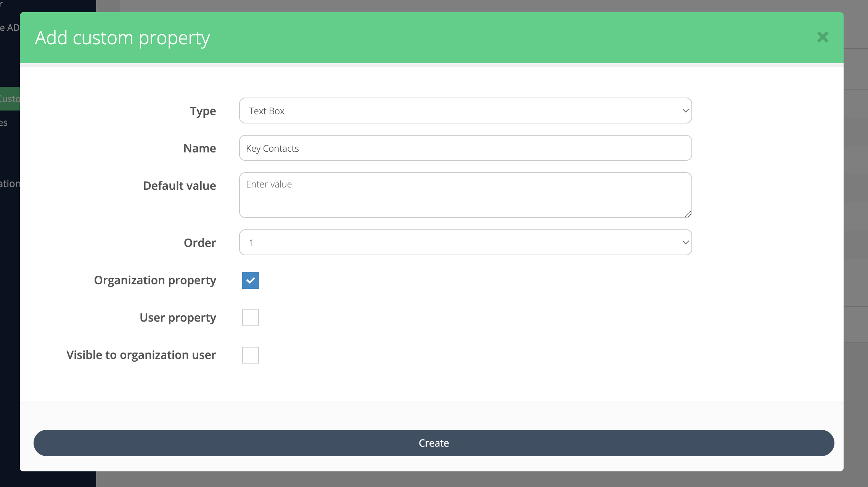
Task: Enable the User property checkbox
Action: 250,318
